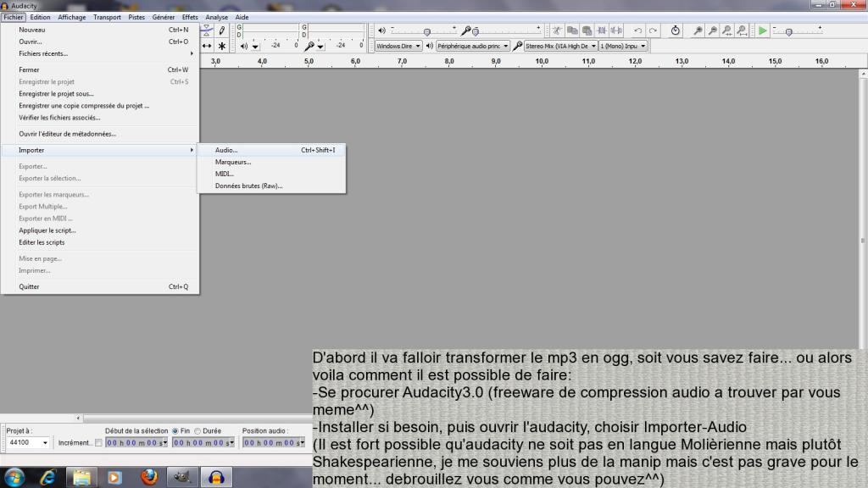Open Windows Media Player on taskbar
This screenshot has height=488, width=868.
(x=114, y=477)
